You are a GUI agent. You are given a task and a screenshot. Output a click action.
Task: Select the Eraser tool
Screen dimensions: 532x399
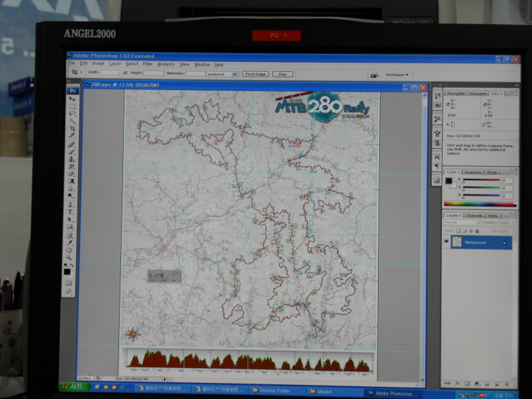point(71,174)
